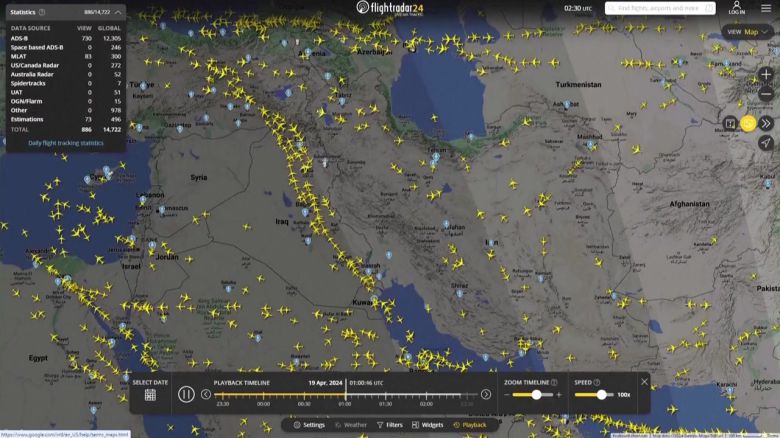Click the LOG IN user icon

tap(736, 8)
